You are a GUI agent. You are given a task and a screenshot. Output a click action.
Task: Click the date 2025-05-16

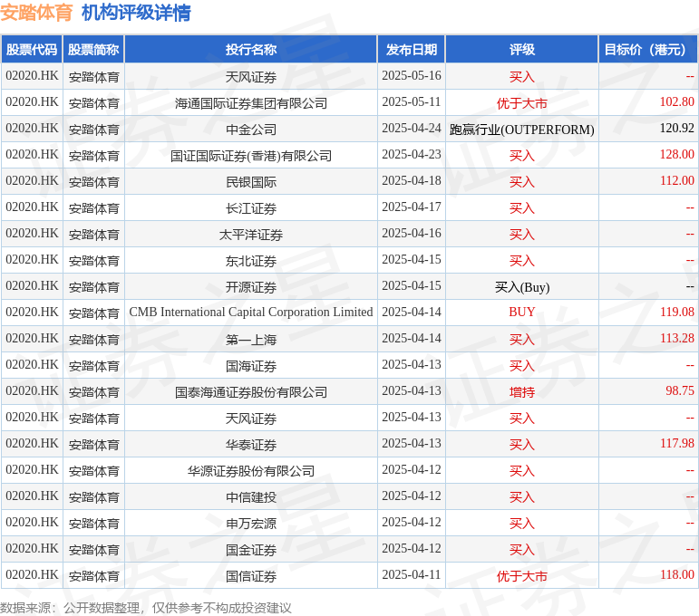click(412, 76)
